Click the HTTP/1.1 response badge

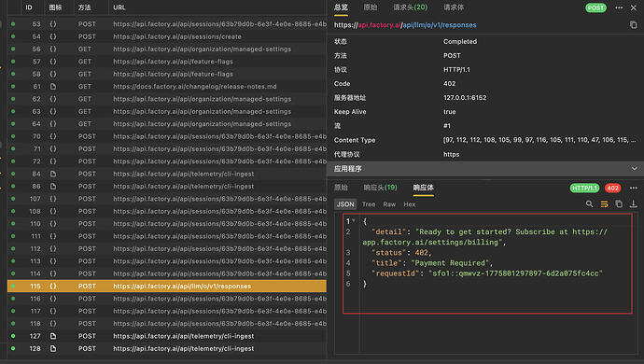[584, 188]
